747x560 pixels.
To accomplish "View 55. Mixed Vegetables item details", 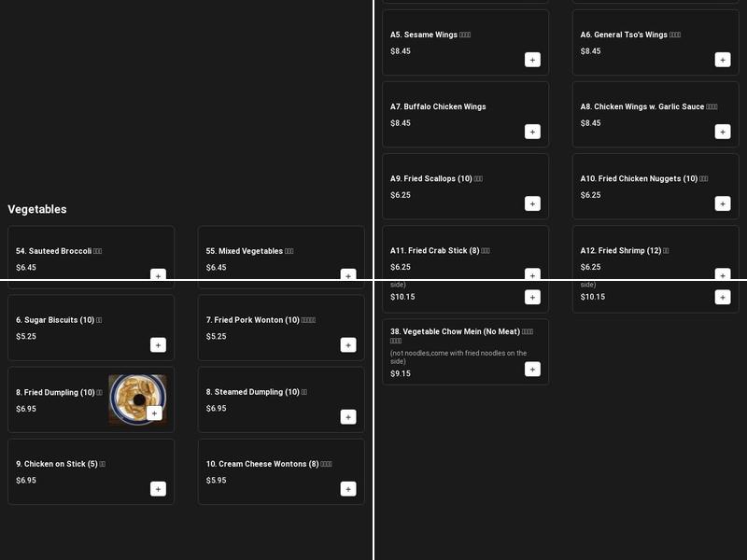I will (x=245, y=251).
